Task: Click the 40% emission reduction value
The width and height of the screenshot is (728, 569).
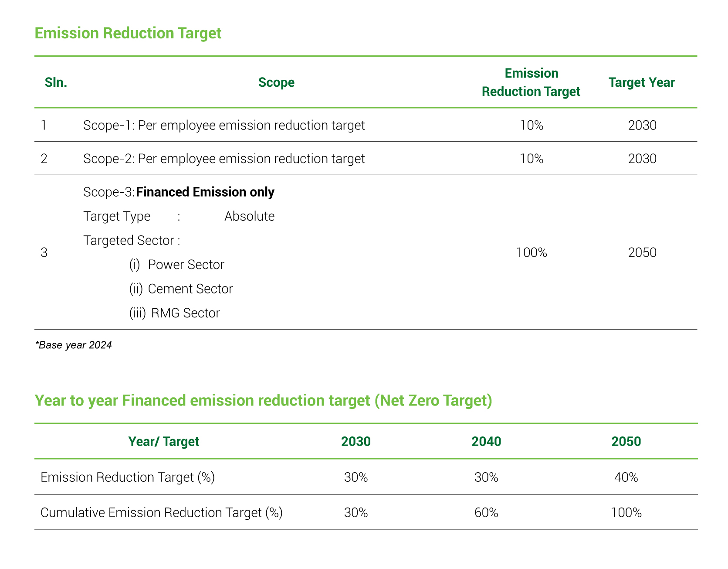Action: [x=626, y=477]
